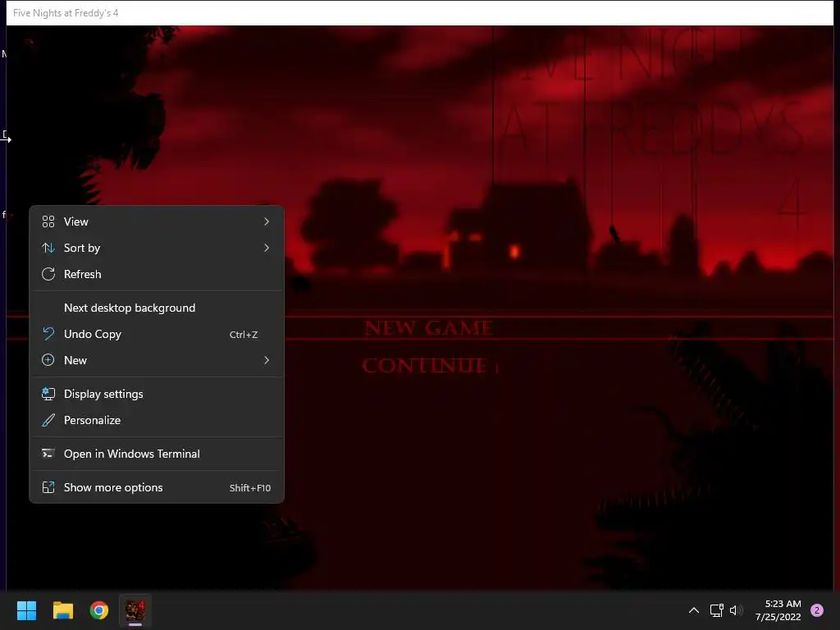
Task: Choose Sort by in the context menu
Action: 157,248
